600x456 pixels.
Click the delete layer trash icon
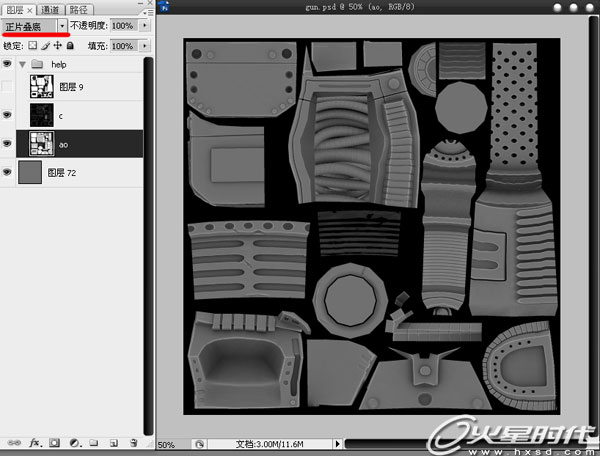133,441
